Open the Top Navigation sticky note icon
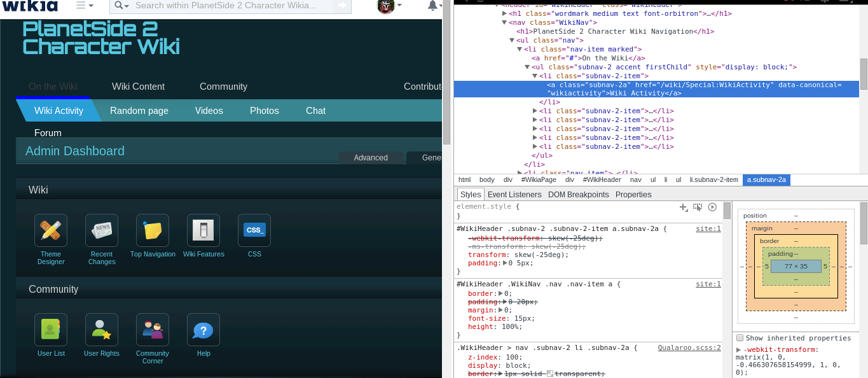 pos(153,230)
